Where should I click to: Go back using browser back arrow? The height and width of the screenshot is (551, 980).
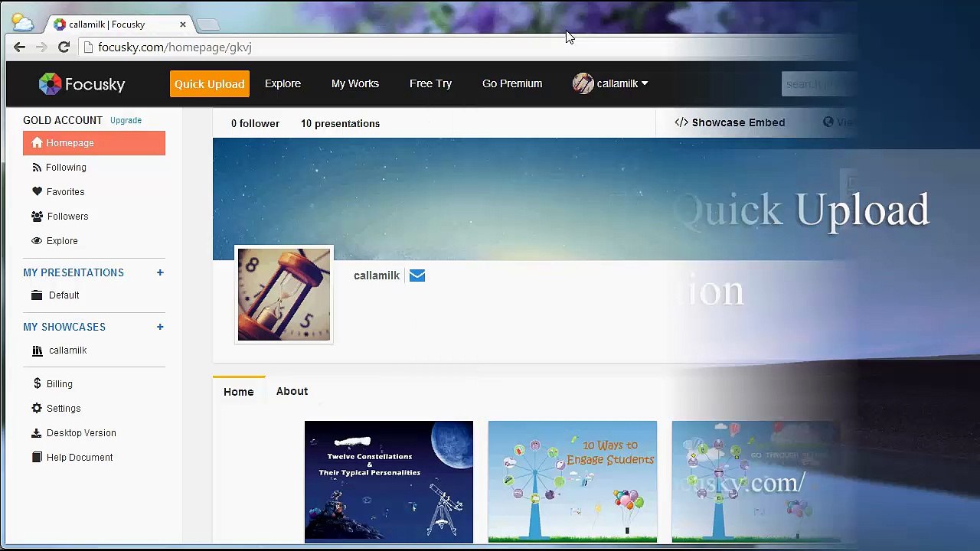pos(20,47)
